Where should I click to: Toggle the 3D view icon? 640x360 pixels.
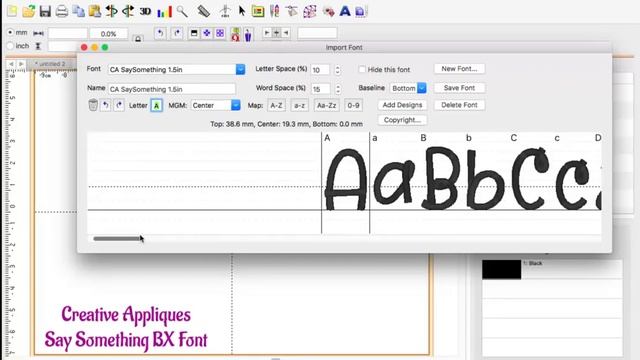point(145,11)
